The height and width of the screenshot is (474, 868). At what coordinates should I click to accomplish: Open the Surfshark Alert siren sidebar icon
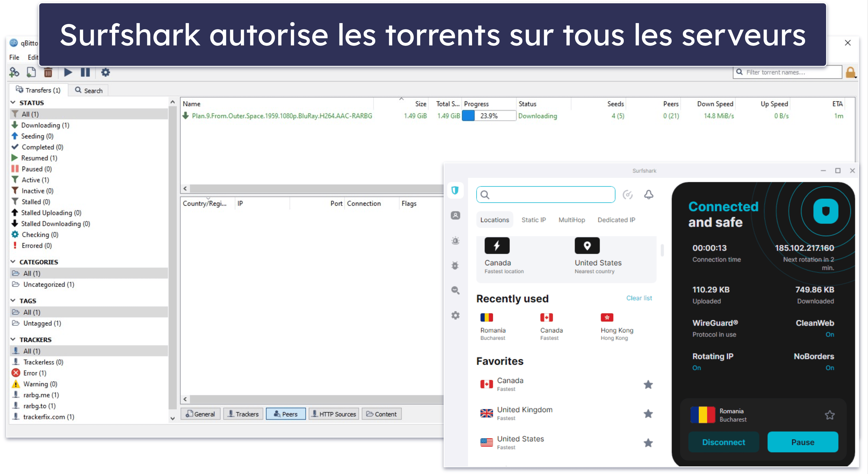tap(455, 240)
